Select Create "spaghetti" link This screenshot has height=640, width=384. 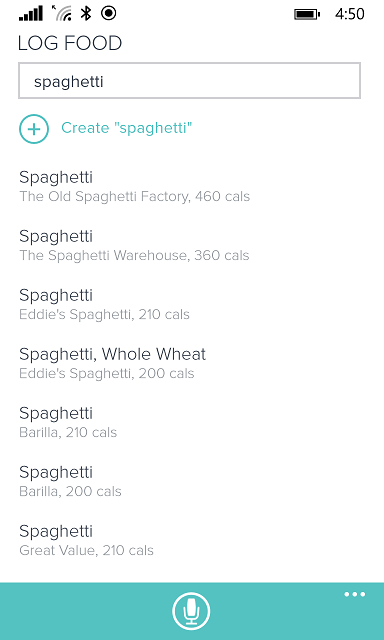tap(127, 128)
